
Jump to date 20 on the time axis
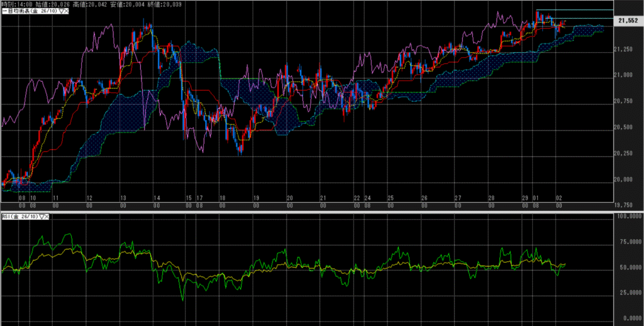tap(289, 197)
